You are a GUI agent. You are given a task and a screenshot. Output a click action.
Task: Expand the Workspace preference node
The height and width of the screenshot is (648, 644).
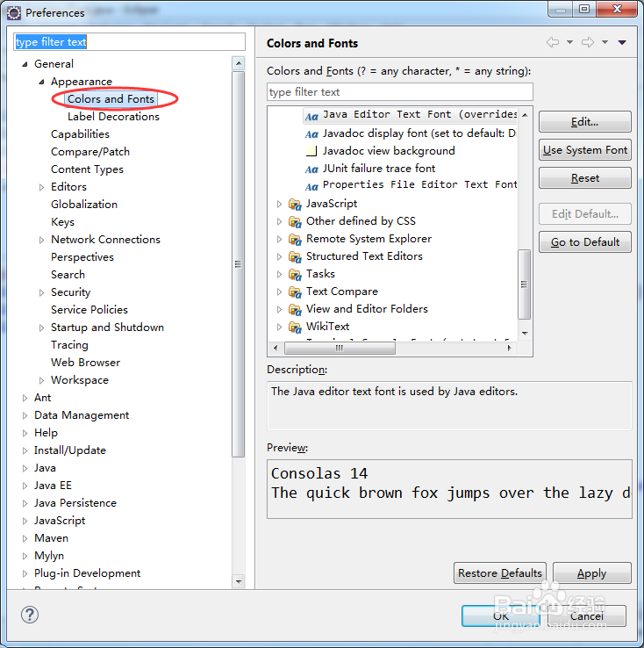tap(41, 380)
